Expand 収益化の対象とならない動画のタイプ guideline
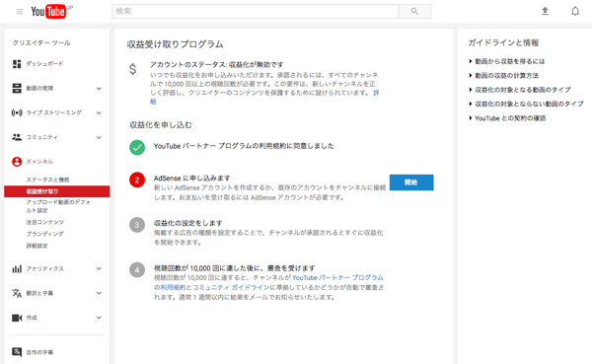 526,104
